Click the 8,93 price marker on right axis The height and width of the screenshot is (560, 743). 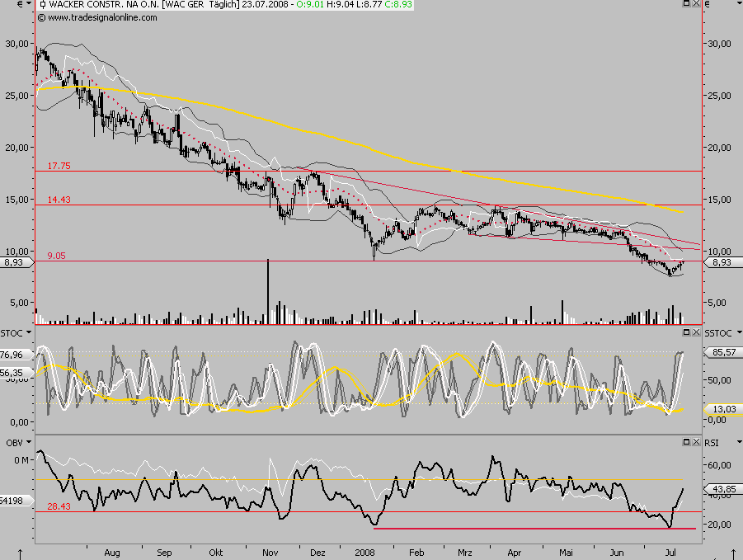721,261
